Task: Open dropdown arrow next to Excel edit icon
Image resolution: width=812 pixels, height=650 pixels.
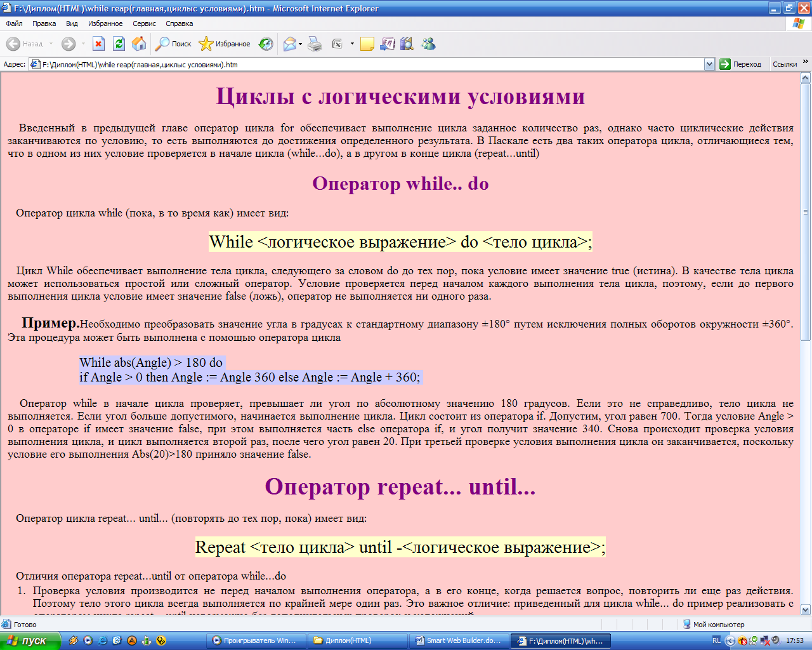Action: tap(352, 44)
